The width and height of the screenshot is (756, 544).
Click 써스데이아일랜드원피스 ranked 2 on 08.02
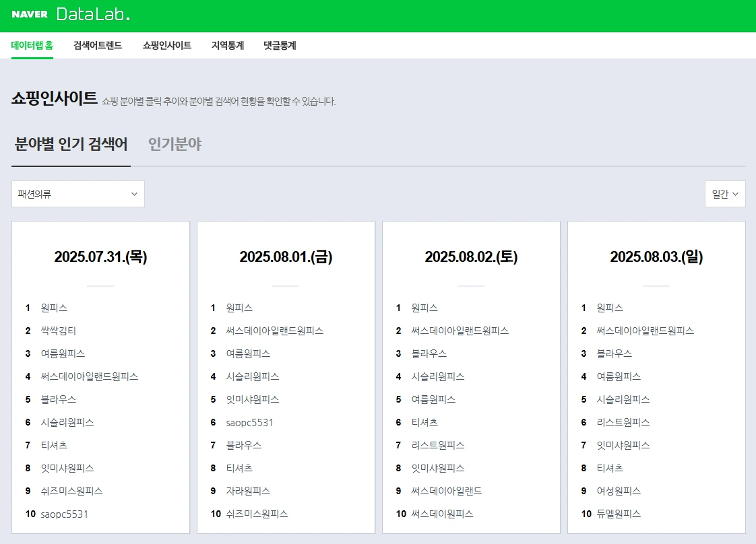point(460,331)
